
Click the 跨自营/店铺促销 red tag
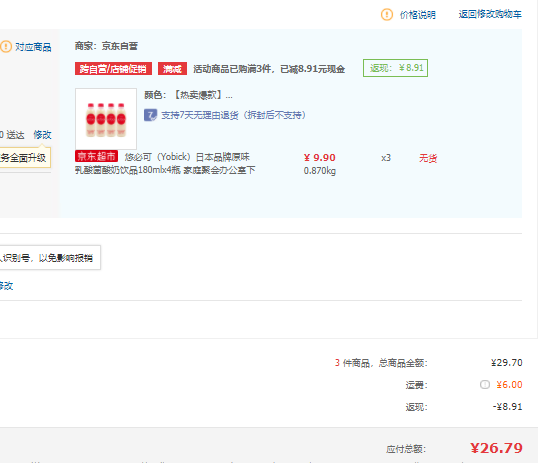(113, 69)
